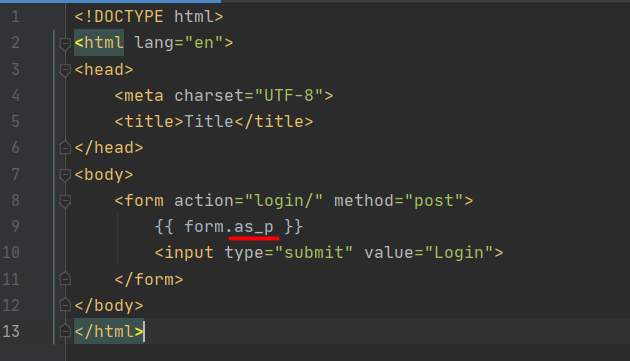Collapse the body tag fold on line 7
The height and width of the screenshot is (361, 630).
click(x=65, y=175)
